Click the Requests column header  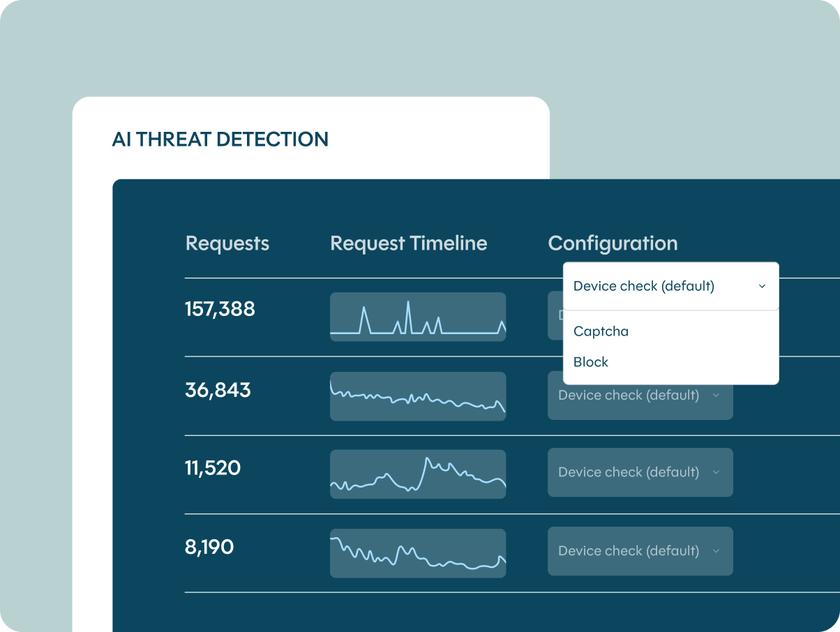[x=227, y=243]
